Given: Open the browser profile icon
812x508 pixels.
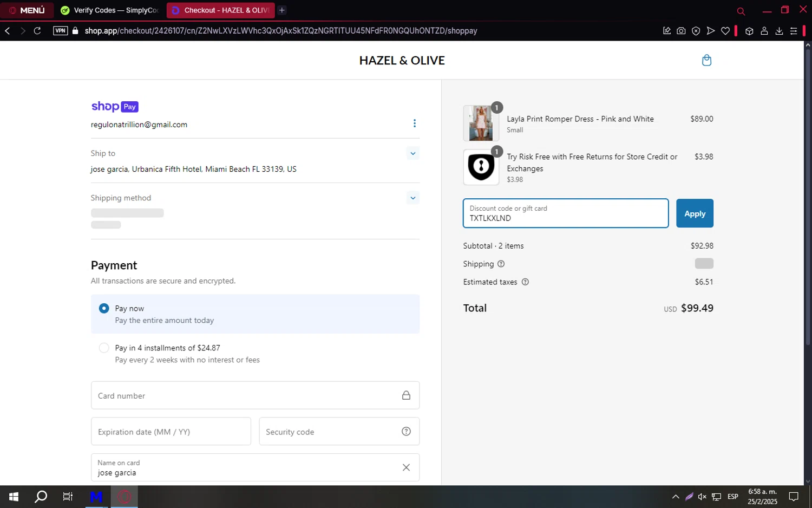Looking at the screenshot, I should coord(764,31).
